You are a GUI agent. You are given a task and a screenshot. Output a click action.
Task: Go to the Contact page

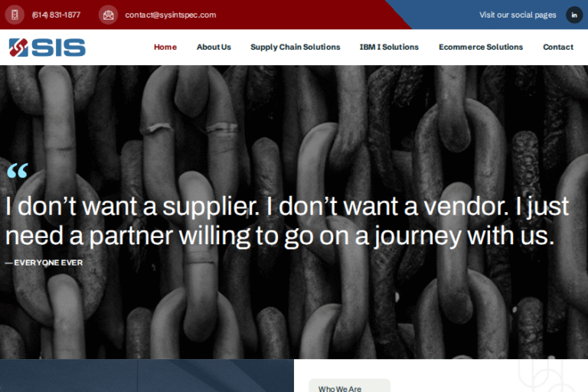pyautogui.click(x=558, y=47)
